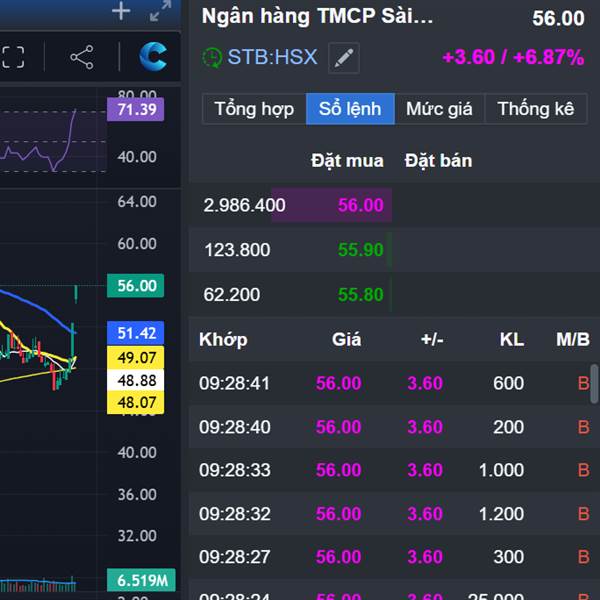The height and width of the screenshot is (600, 600).
Task: Click the STB:HSX ticker link
Action: click(272, 57)
